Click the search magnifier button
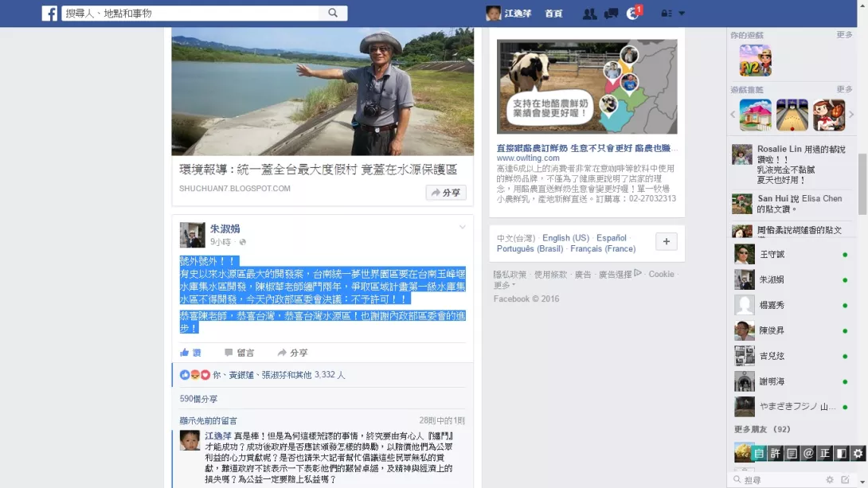868x488 pixels. pyautogui.click(x=333, y=13)
